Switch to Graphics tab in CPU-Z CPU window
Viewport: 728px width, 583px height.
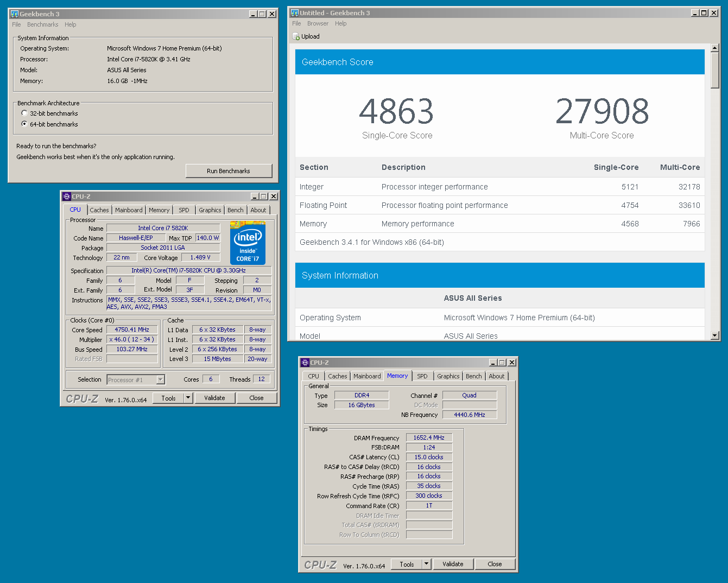[210, 210]
